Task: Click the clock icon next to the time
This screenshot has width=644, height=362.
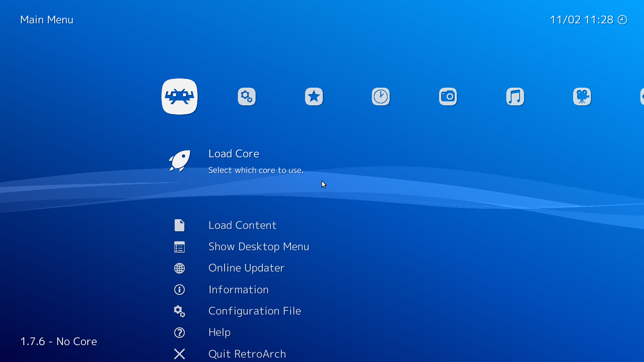Action: pyautogui.click(x=623, y=20)
